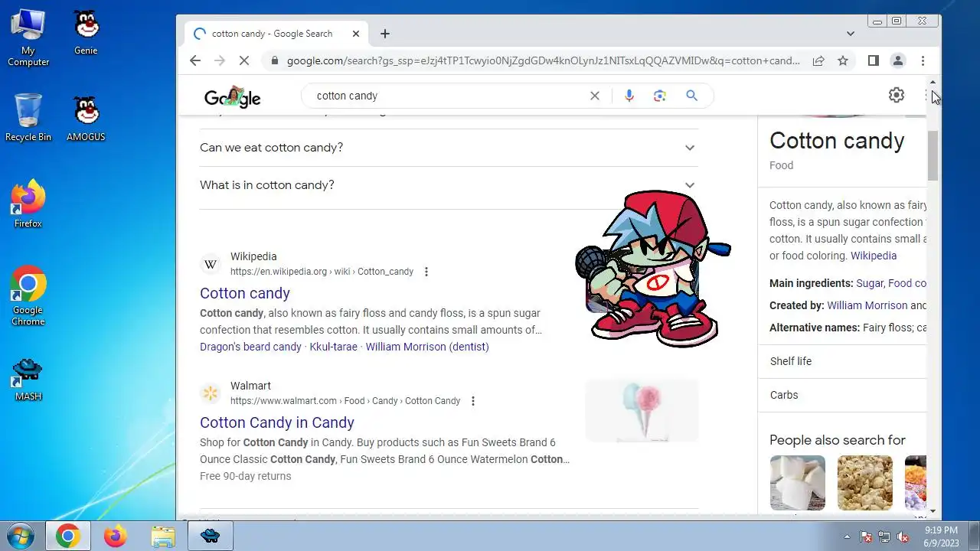This screenshot has width=980, height=551.
Task: Open more options for the Walmart result
Action: 473,401
